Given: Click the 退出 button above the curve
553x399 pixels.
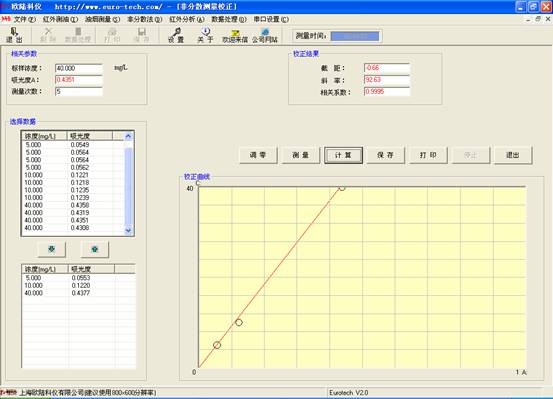Looking at the screenshot, I should pos(513,155).
